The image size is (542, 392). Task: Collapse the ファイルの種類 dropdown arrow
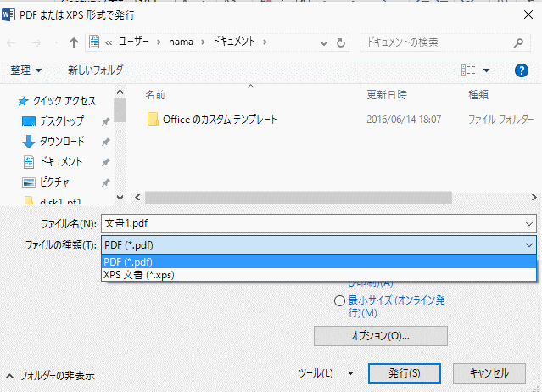pyautogui.click(x=529, y=245)
